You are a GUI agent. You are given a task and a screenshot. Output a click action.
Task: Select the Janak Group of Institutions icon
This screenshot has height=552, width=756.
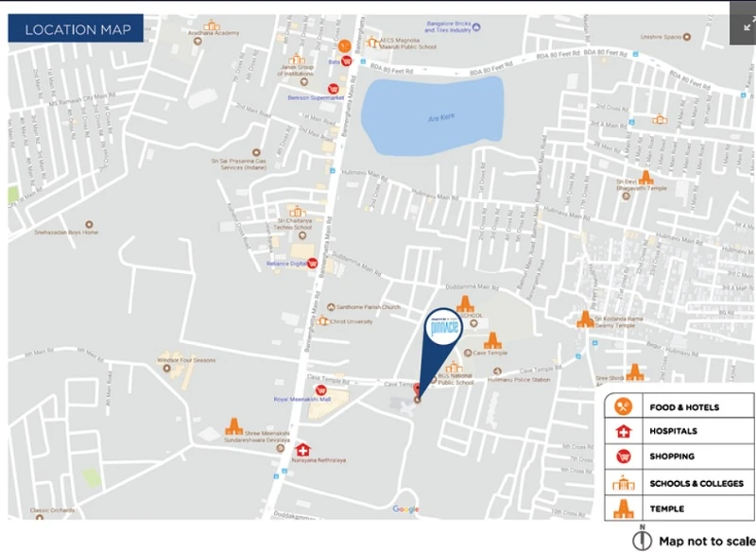[297, 58]
